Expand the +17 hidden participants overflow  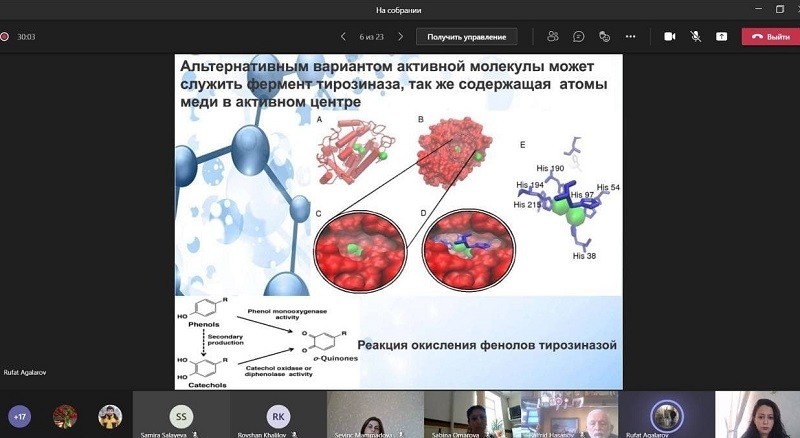[20, 416]
